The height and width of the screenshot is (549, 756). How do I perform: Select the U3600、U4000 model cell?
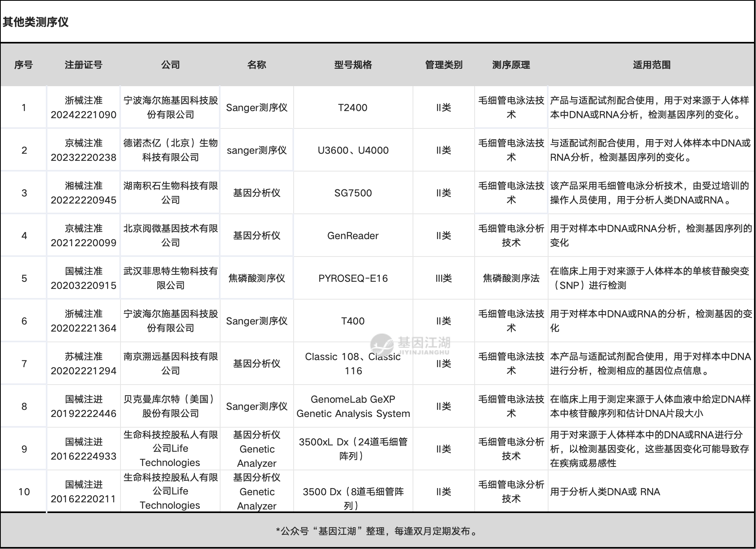(x=353, y=150)
